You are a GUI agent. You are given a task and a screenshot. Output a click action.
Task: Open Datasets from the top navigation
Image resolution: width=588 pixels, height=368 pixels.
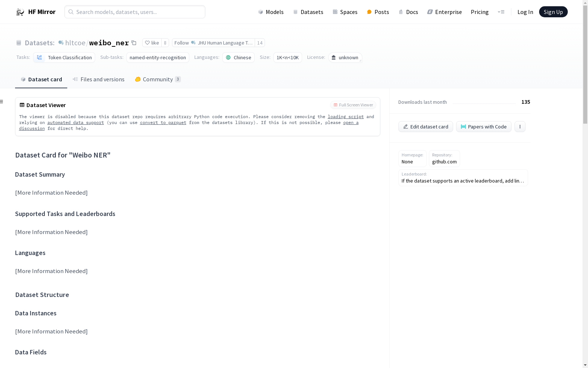point(308,12)
